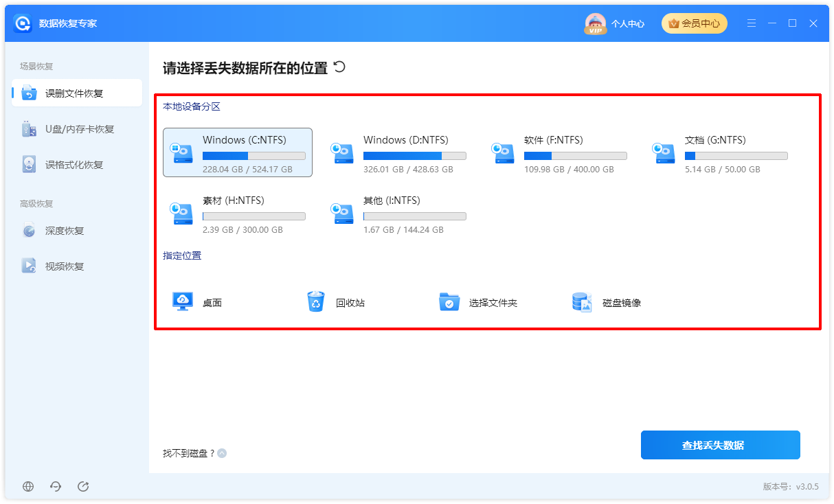This screenshot has width=834, height=504.
Task: Click the 磁盘镜像 disk image icon
Action: click(582, 302)
